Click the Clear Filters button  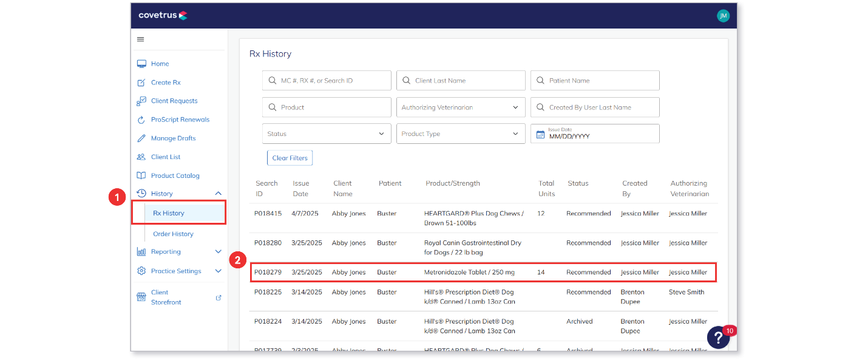[x=290, y=158]
